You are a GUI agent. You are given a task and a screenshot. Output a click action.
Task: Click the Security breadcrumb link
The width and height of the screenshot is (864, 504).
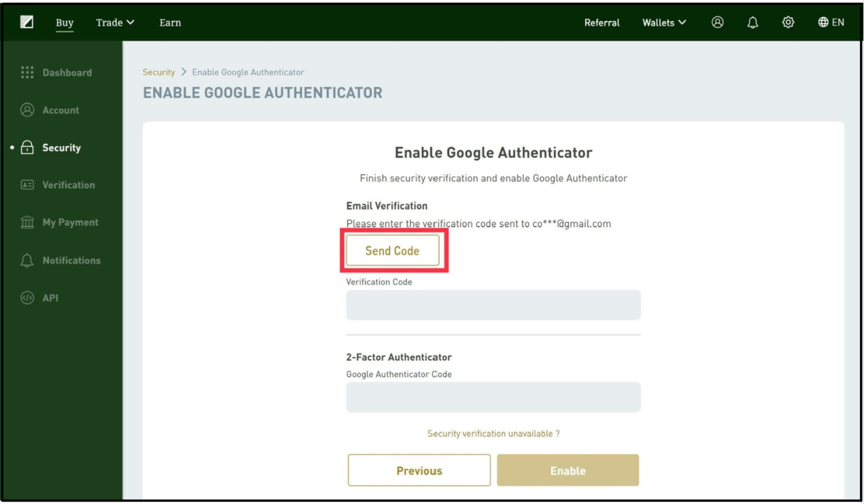(159, 72)
